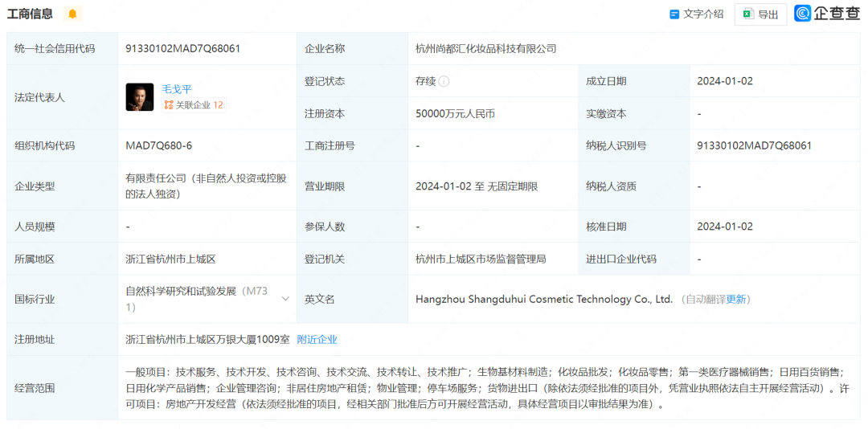The width and height of the screenshot is (868, 429).
Task: Open the 导出 export button
Action: (x=760, y=14)
